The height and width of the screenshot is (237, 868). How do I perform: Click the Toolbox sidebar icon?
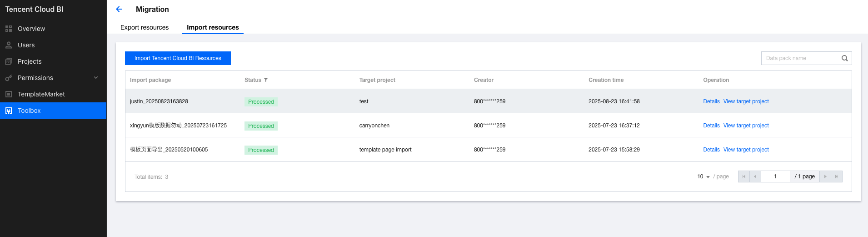(9, 111)
